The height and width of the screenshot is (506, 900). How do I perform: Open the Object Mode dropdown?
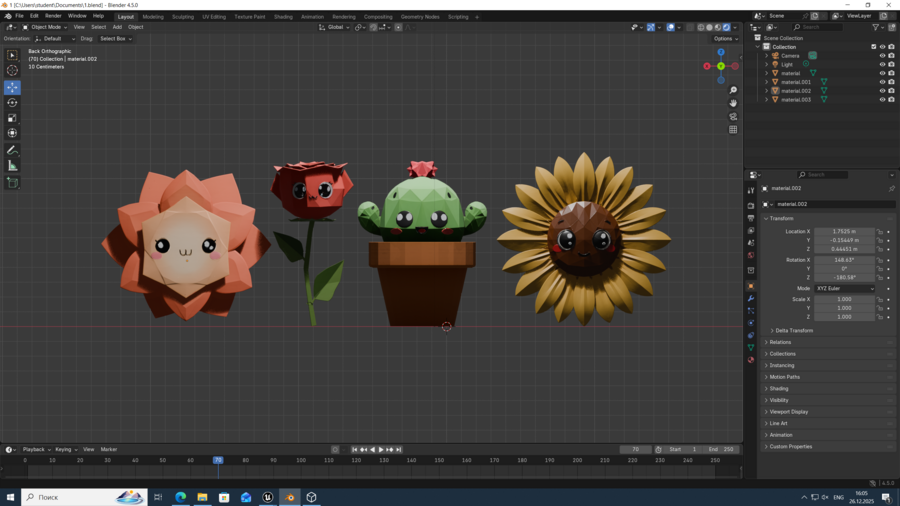pyautogui.click(x=46, y=27)
